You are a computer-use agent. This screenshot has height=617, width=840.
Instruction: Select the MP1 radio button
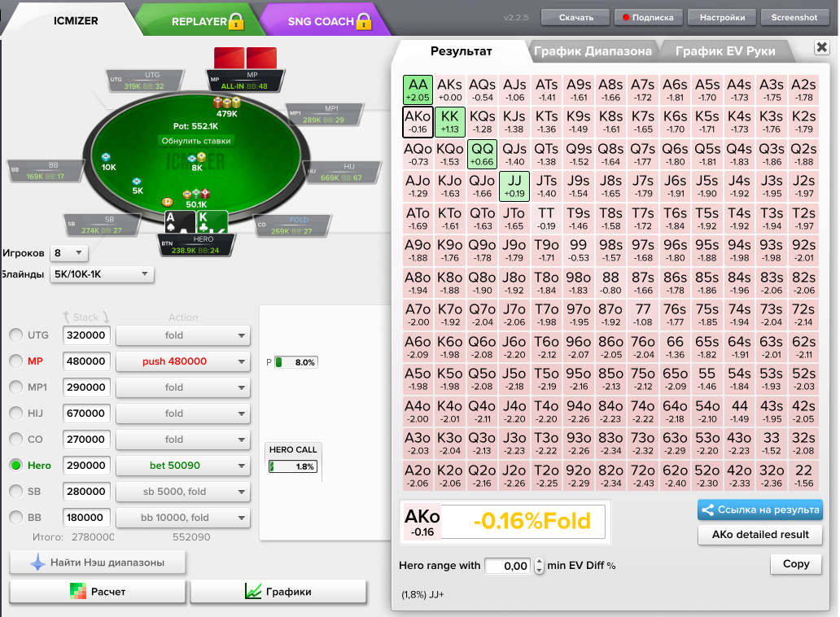(x=16, y=387)
